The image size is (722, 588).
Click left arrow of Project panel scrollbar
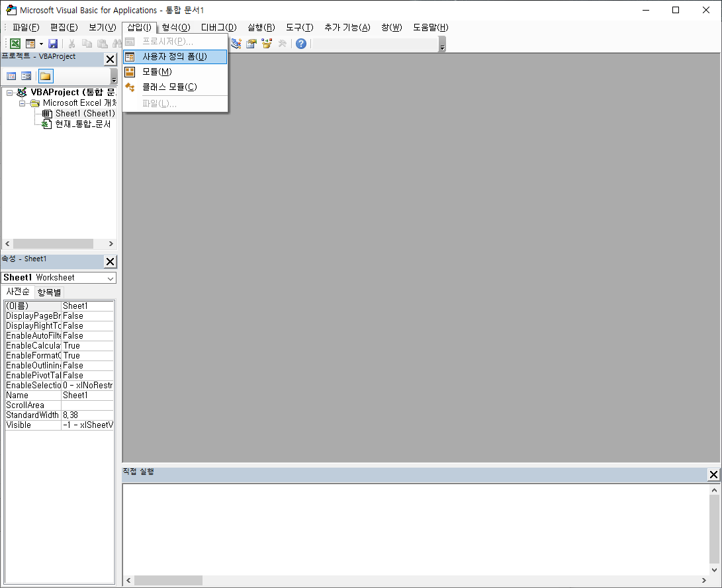pyautogui.click(x=7, y=244)
